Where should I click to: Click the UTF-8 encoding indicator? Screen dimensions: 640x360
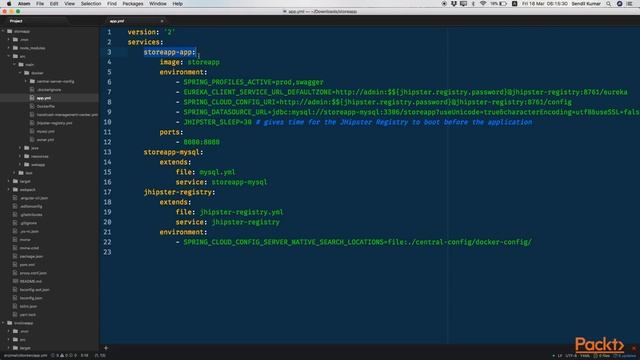pos(571,356)
